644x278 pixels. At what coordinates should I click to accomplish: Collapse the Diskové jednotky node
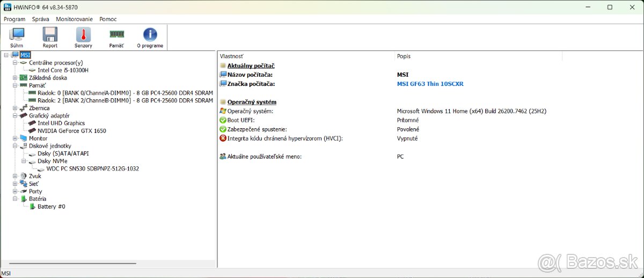click(15, 146)
